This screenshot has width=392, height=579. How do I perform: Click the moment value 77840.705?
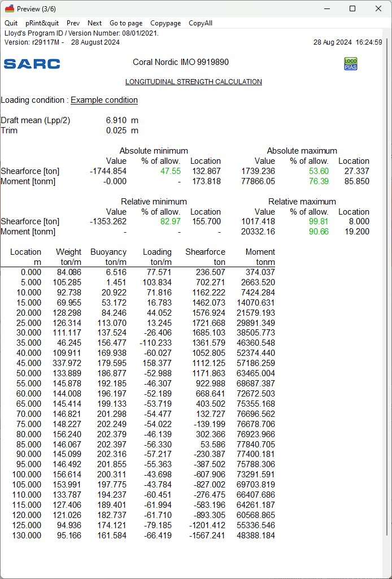(256, 445)
